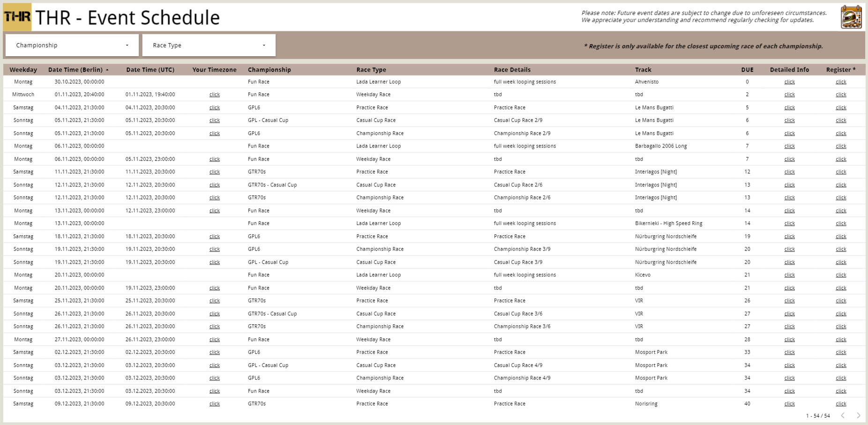
Task: Open the Championship filter dropdown
Action: pos(72,45)
